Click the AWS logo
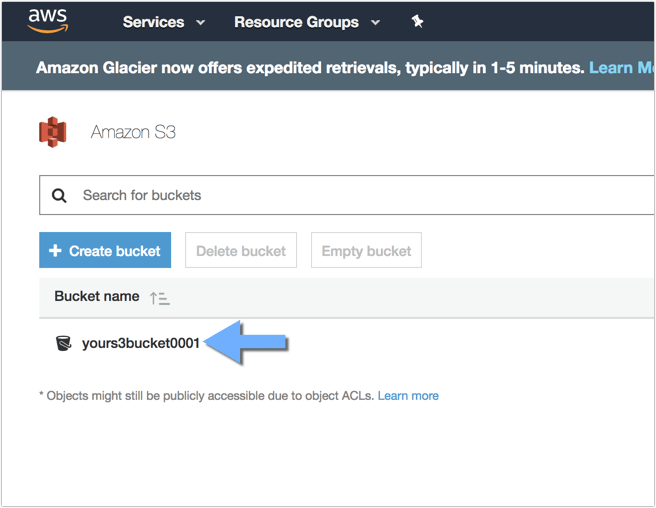Screen dimensions: 656x508 (48, 21)
